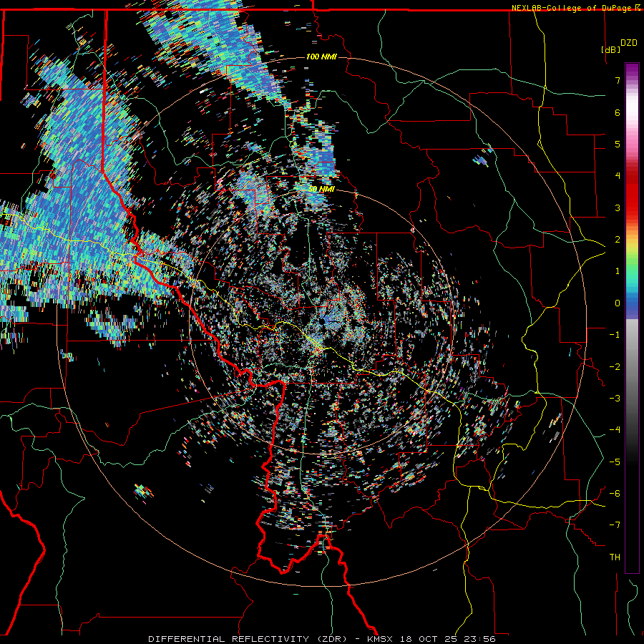
Task: Click the 100 NMI range ring label
Action: pyautogui.click(x=321, y=57)
